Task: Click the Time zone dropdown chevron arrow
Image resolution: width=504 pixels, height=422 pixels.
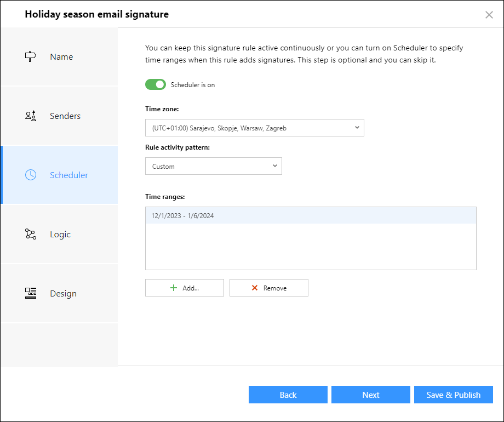Action: (x=357, y=127)
